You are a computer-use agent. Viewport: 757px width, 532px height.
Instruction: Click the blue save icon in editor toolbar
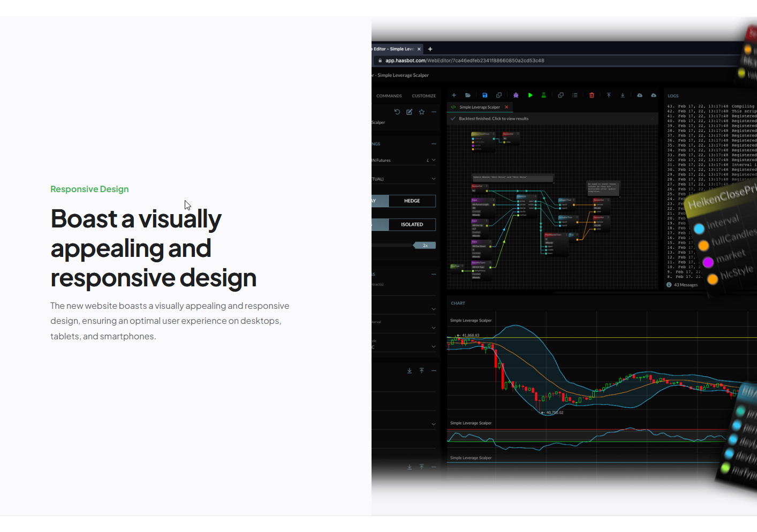tap(485, 95)
